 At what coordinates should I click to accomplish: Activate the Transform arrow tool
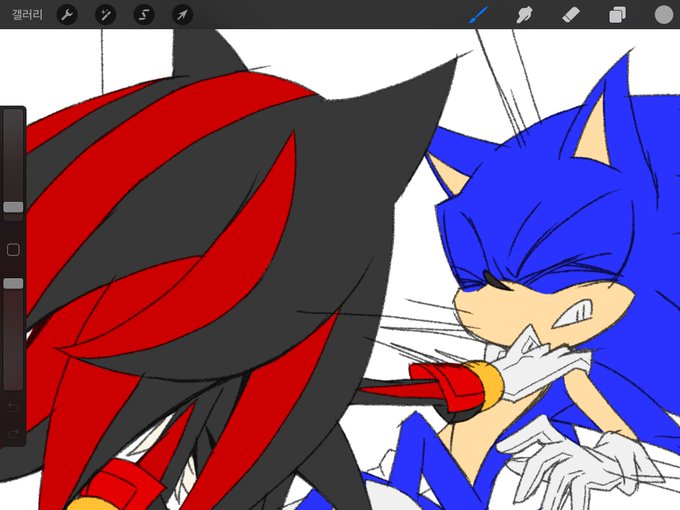pyautogui.click(x=182, y=15)
